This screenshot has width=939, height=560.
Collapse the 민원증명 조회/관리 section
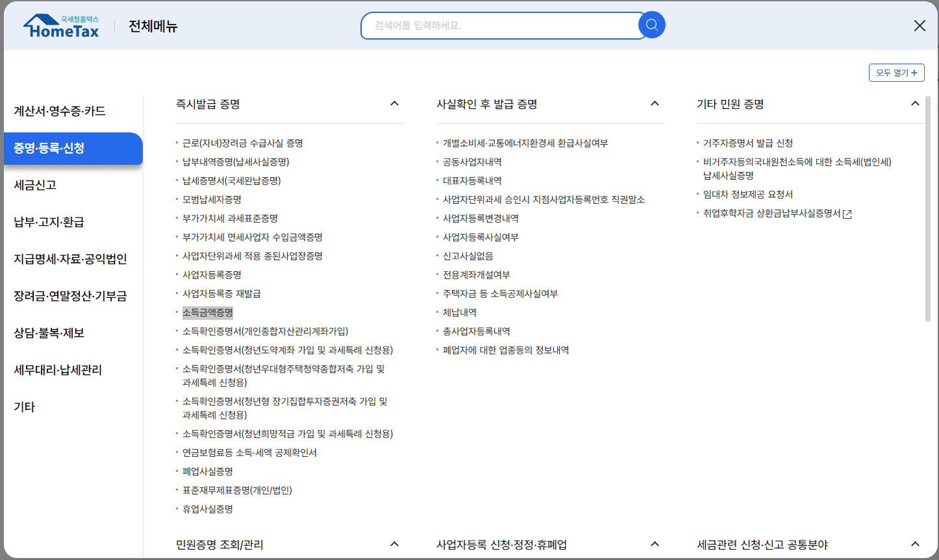click(x=394, y=544)
